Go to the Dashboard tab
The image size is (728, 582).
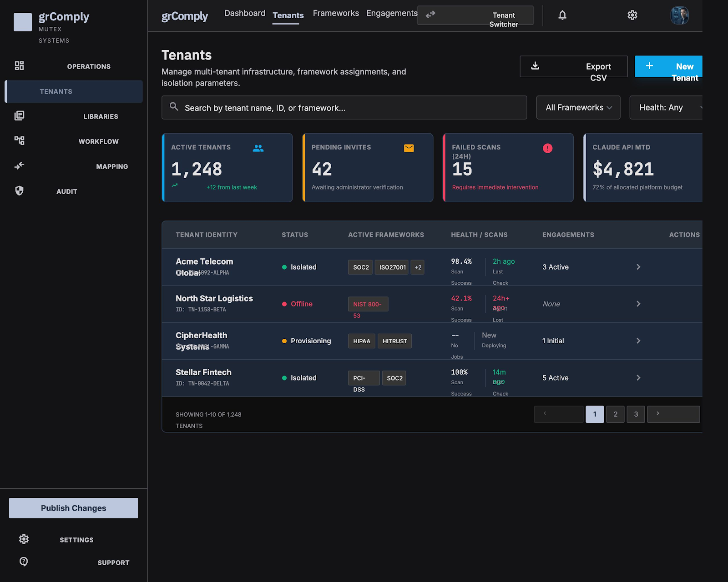point(245,13)
